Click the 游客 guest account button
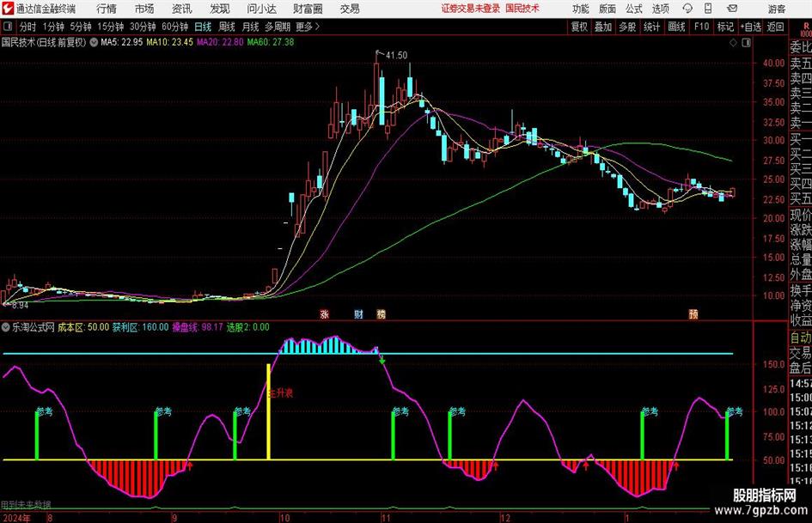This screenshot has width=812, height=523. tap(777, 9)
